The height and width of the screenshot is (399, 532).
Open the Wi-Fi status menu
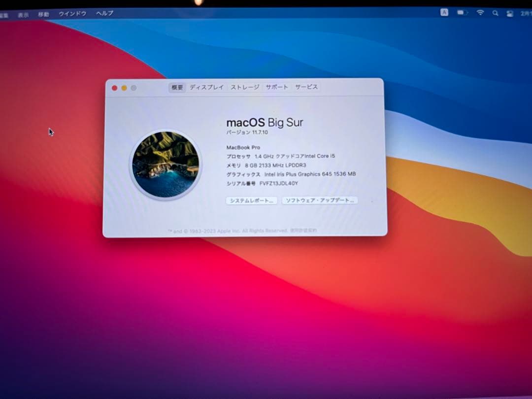[480, 13]
